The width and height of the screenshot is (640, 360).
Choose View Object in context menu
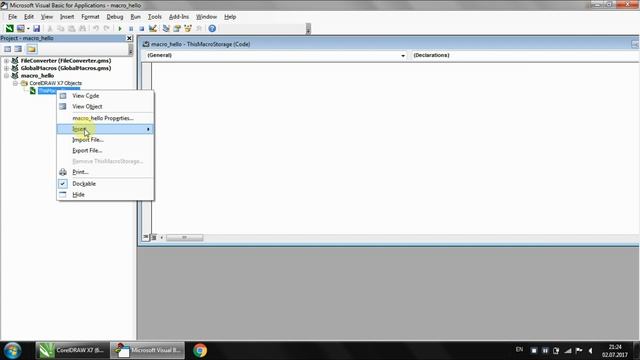pyautogui.click(x=105, y=107)
